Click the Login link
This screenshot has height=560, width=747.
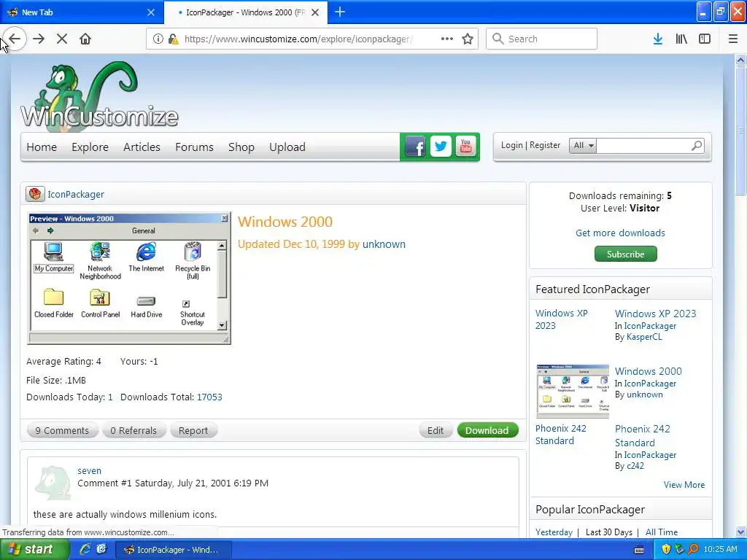(511, 145)
